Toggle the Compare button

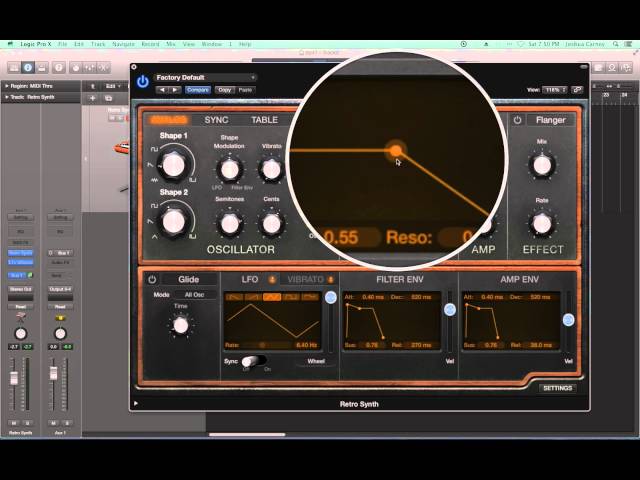pyautogui.click(x=198, y=90)
